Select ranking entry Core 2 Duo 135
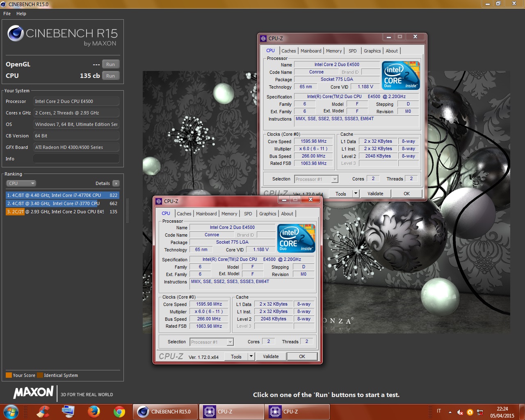Image resolution: width=525 pixels, height=420 pixels. pyautogui.click(x=62, y=212)
